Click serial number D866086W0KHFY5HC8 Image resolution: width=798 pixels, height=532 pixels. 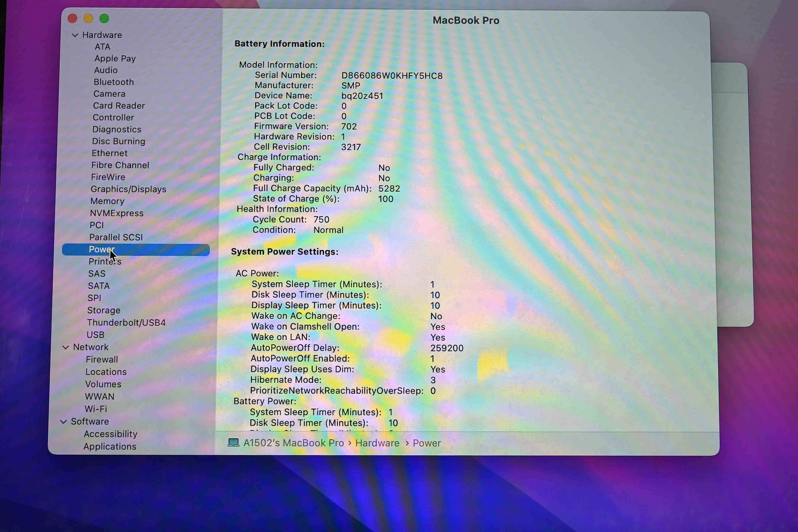(x=392, y=76)
